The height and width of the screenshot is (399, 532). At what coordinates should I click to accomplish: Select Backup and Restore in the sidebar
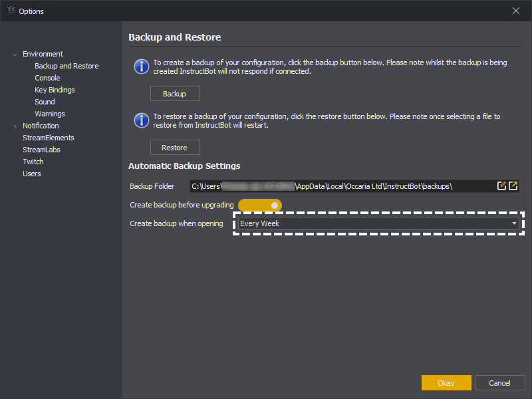click(66, 66)
